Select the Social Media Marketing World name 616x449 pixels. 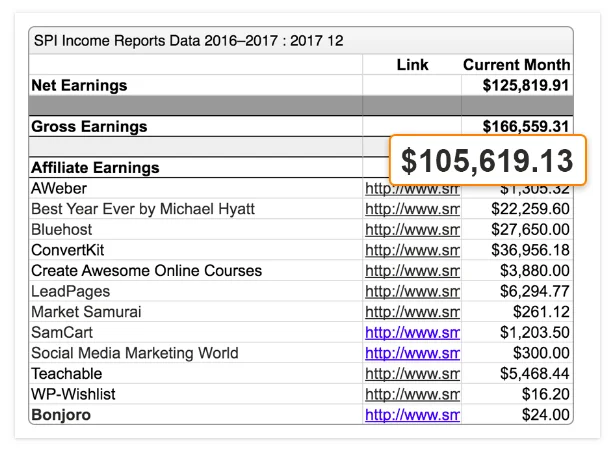click(x=135, y=353)
